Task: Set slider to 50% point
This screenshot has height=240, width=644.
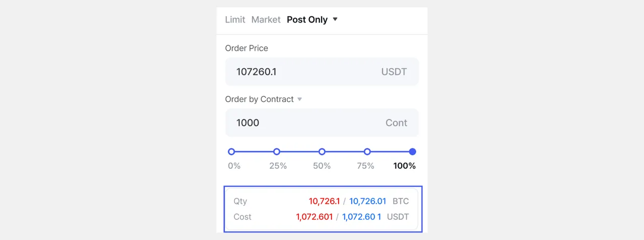Action: click(322, 152)
